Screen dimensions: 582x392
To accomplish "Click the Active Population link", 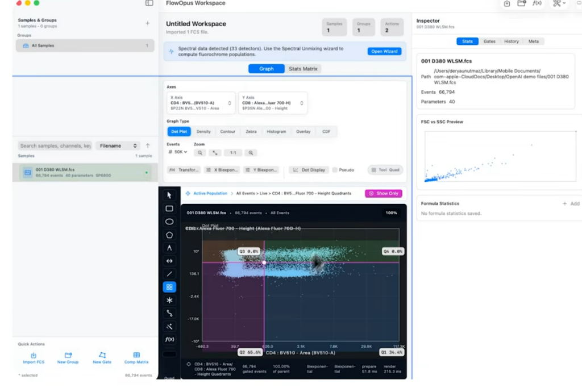I will pos(210,194).
